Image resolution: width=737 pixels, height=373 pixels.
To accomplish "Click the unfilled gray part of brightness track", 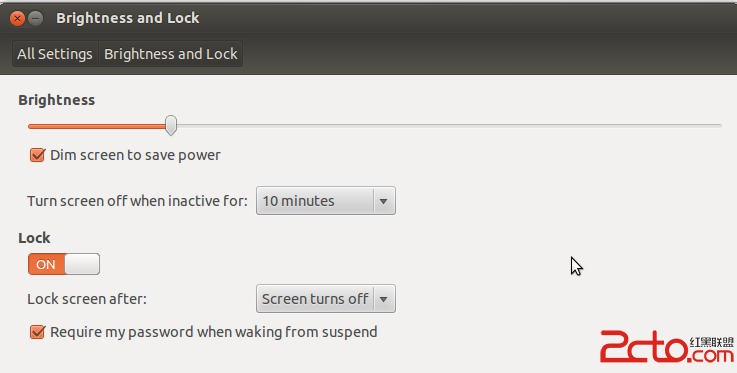I will tap(449, 126).
